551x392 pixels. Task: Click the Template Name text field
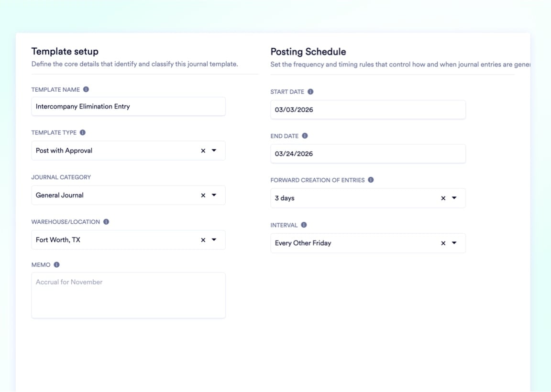point(128,107)
